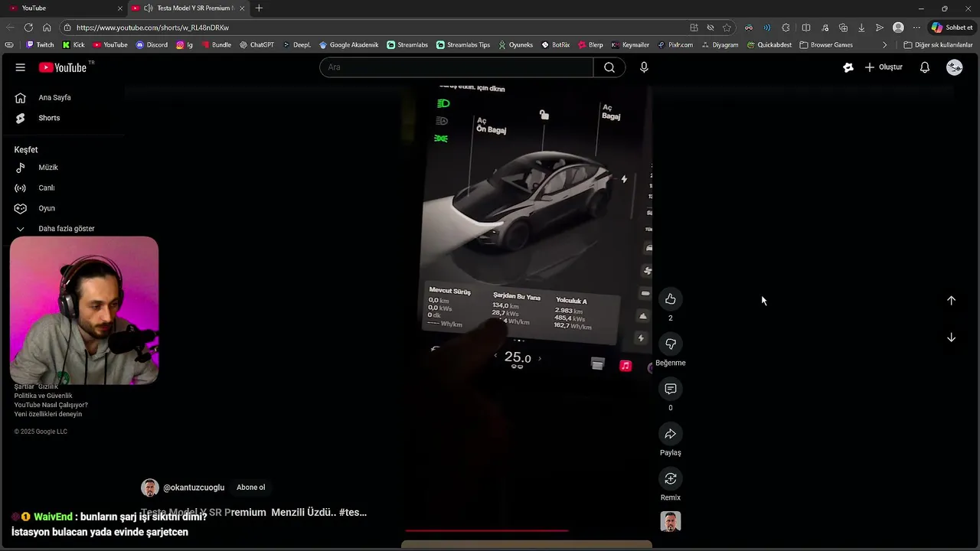Click the Ara search input field
Viewport: 980px width, 551px height.
click(456, 67)
